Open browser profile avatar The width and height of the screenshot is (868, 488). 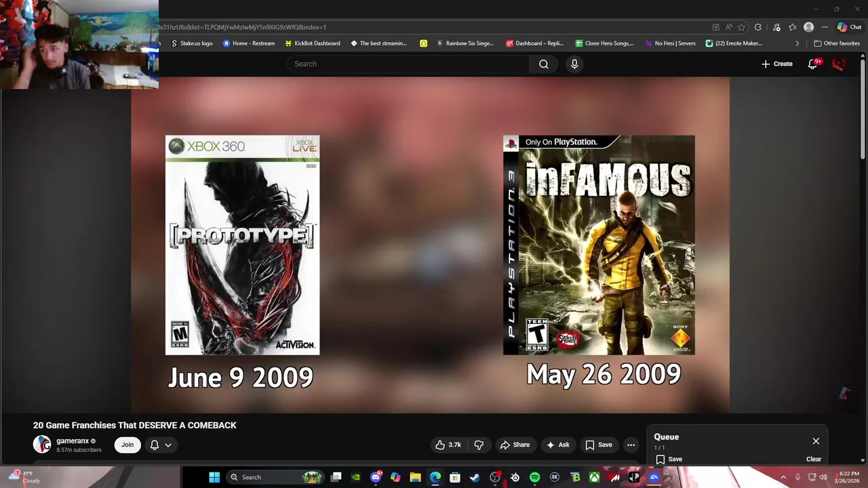pyautogui.click(x=808, y=27)
